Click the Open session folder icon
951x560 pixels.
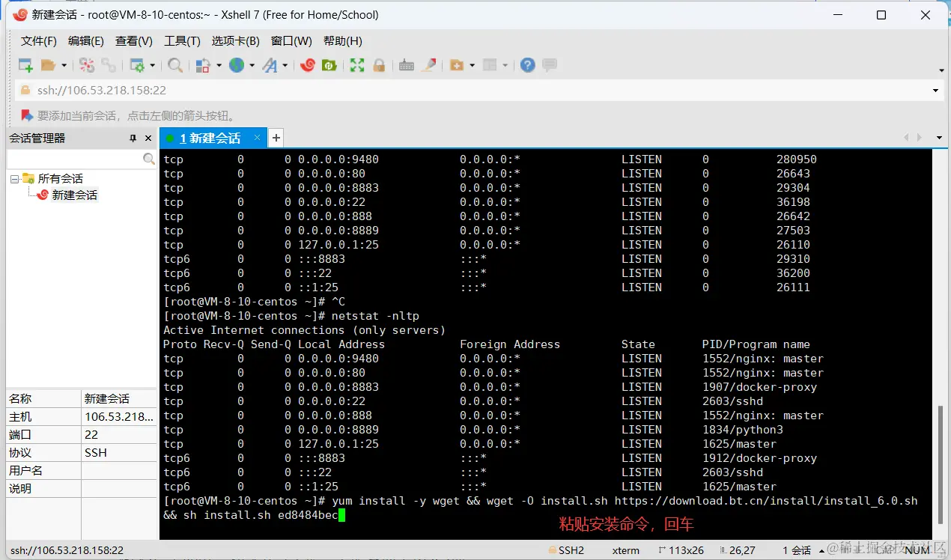49,65
